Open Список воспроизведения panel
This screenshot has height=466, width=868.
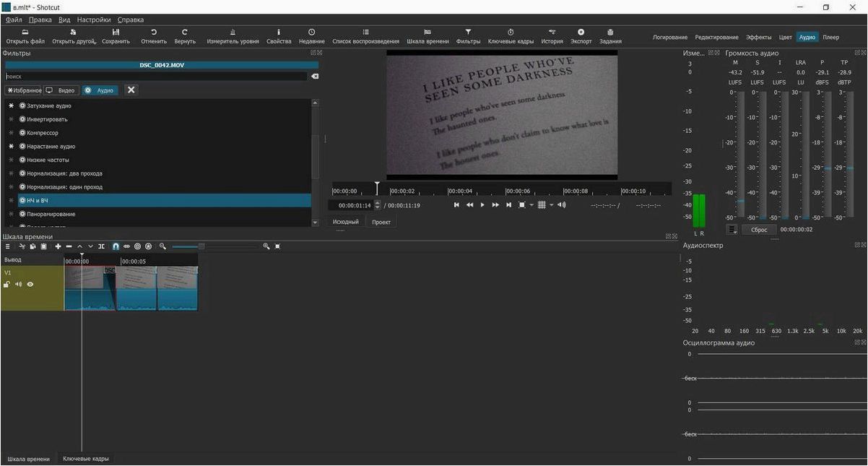click(x=365, y=36)
